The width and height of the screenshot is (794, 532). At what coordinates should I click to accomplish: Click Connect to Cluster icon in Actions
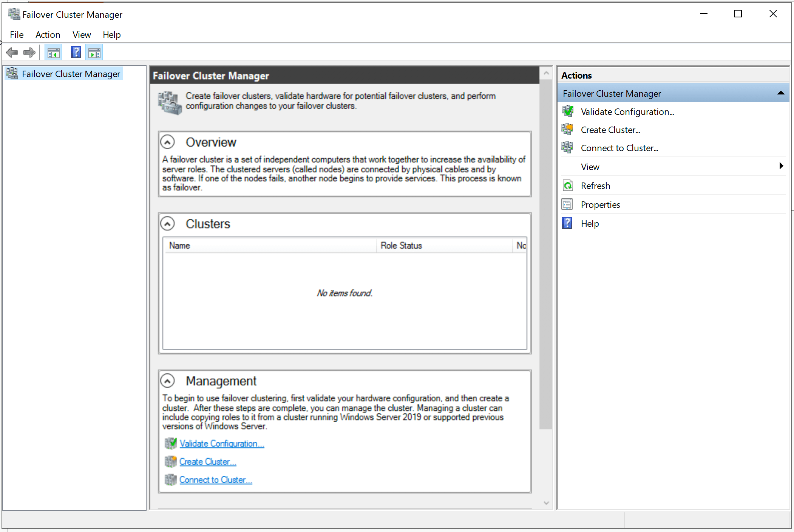click(567, 148)
